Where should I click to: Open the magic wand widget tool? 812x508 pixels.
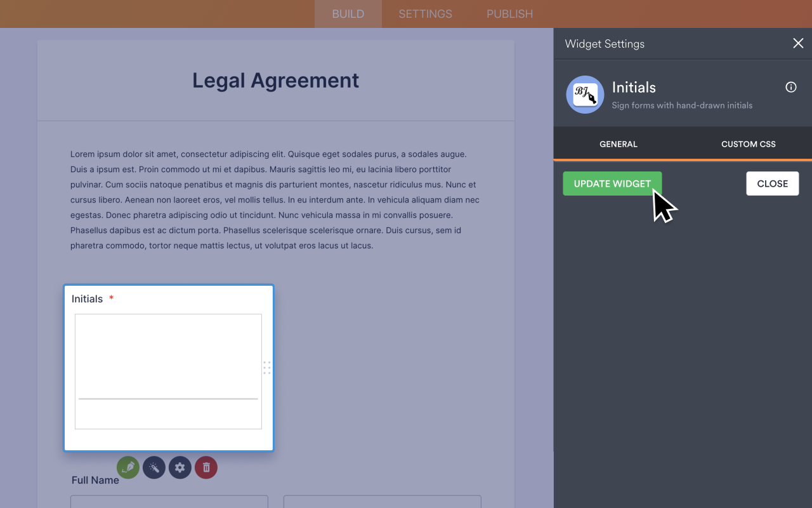(x=154, y=467)
